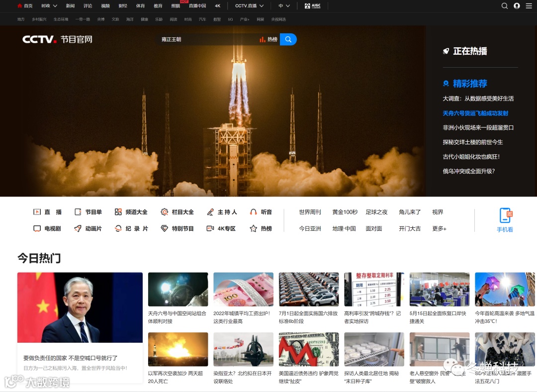Open the spokesperson featured news image

(x=80, y=307)
